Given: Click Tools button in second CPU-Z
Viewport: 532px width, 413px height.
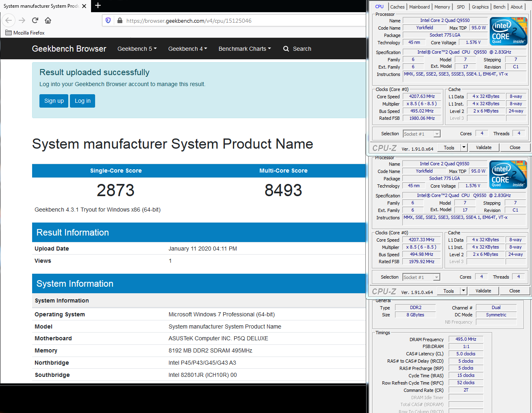Looking at the screenshot, I should [449, 291].
